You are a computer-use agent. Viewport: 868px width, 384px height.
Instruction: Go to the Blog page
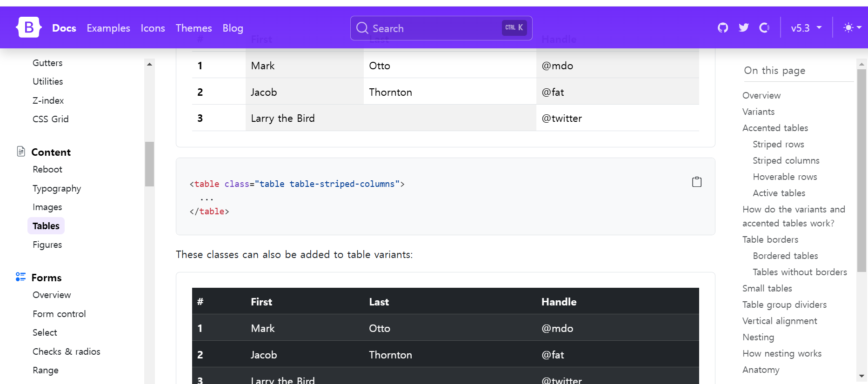point(233,28)
